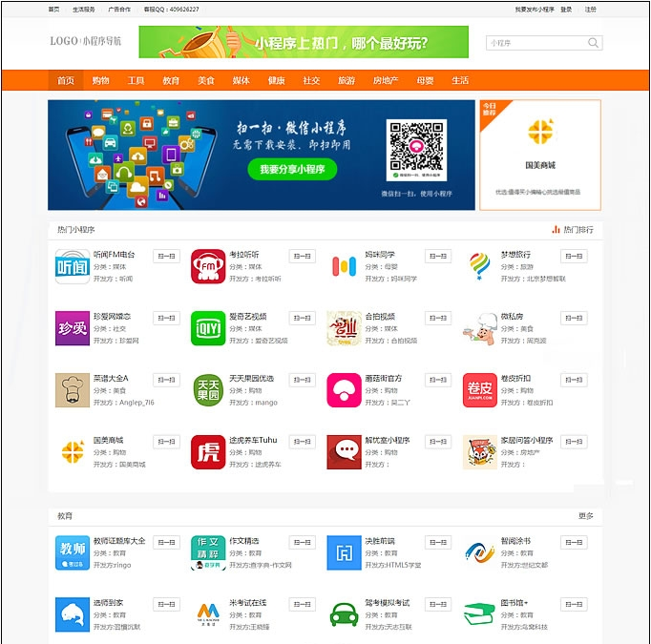Click the 注册 link at top right
Image resolution: width=651 pixels, height=644 pixels.
[x=590, y=10]
